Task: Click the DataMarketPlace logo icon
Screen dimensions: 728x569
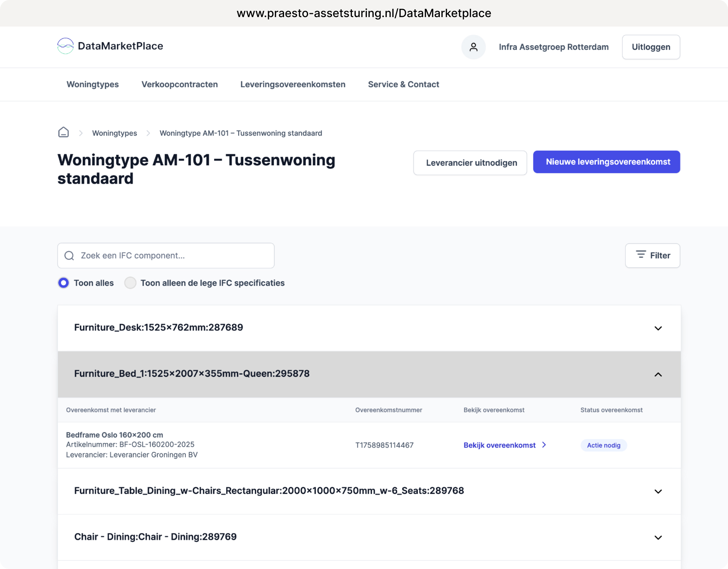Action: (x=65, y=46)
